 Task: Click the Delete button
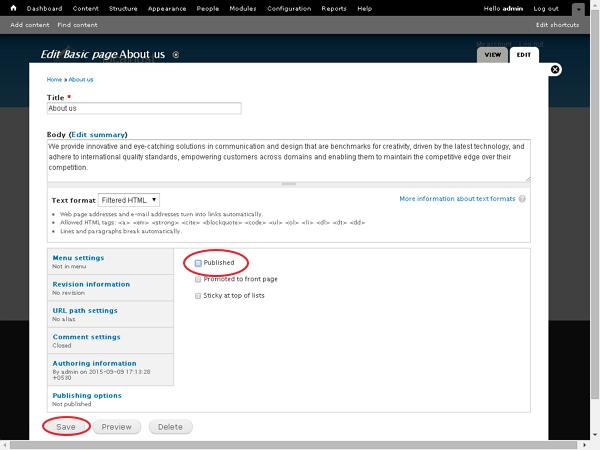[170, 427]
